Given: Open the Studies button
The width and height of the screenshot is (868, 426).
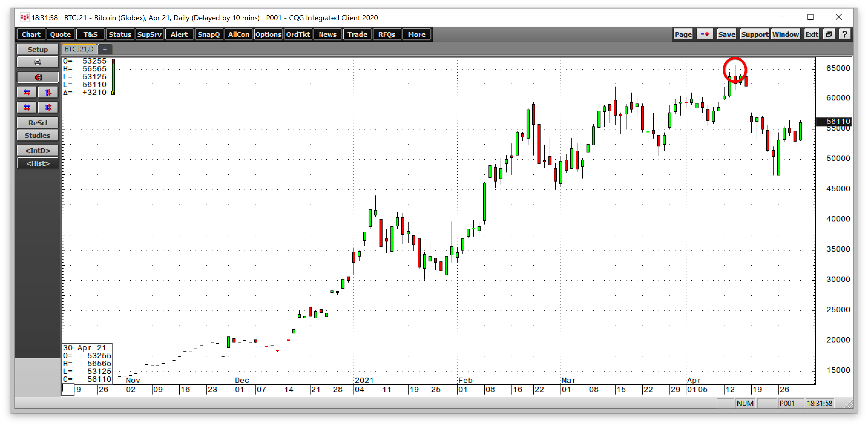Looking at the screenshot, I should (x=38, y=135).
